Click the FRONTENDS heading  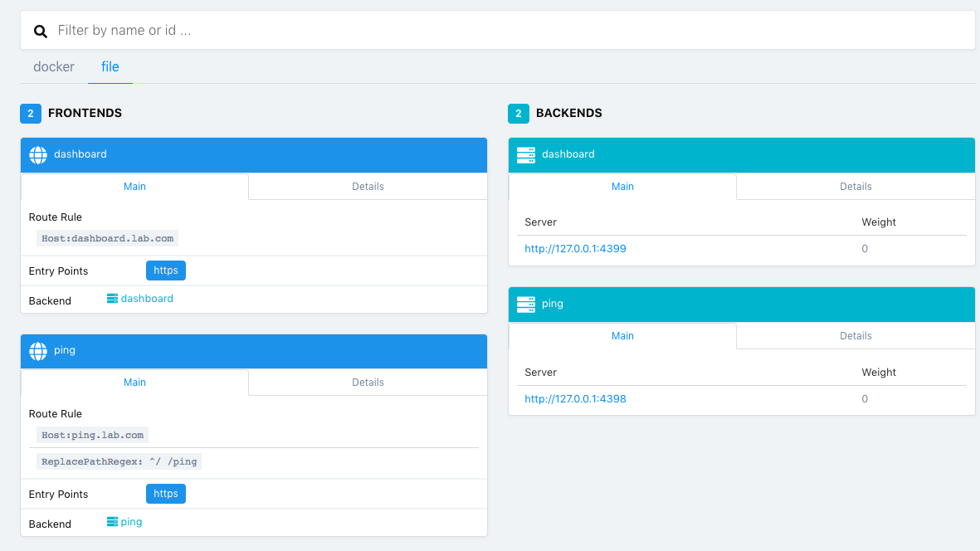85,113
